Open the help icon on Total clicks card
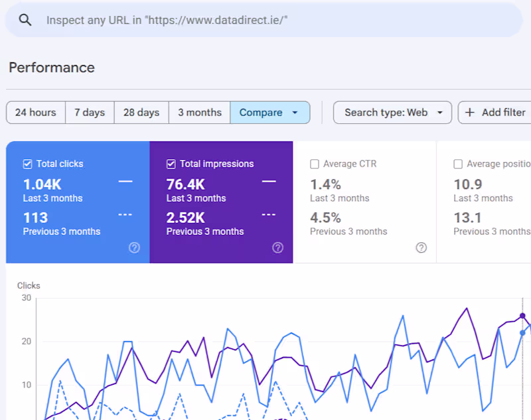 135,247
